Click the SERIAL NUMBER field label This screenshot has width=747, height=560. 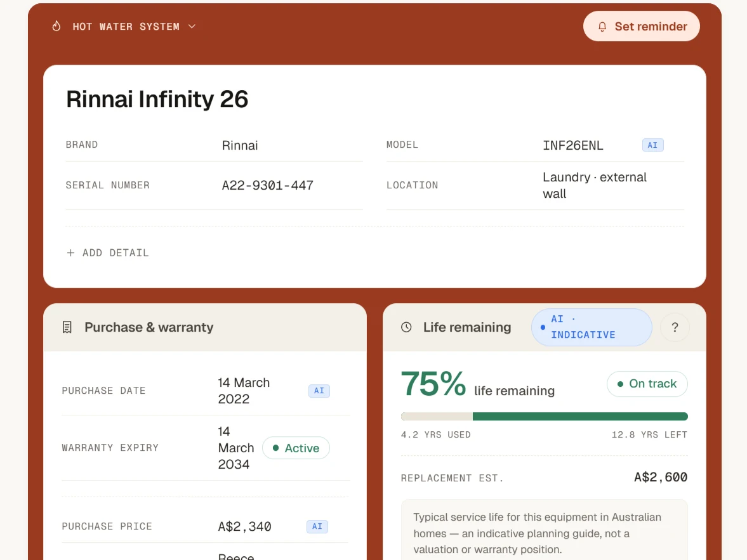(108, 185)
